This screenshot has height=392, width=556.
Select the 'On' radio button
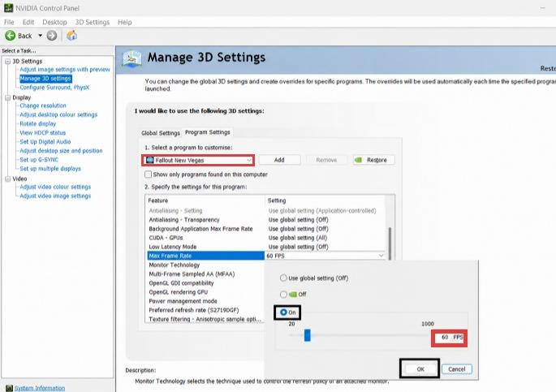click(x=283, y=312)
